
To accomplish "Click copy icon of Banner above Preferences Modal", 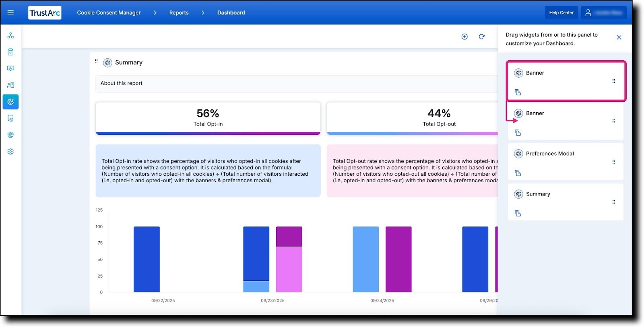I will 518,133.
